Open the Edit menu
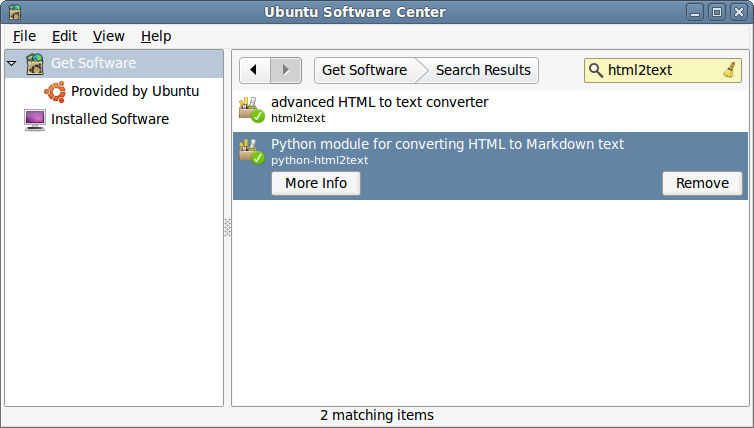 pos(64,36)
